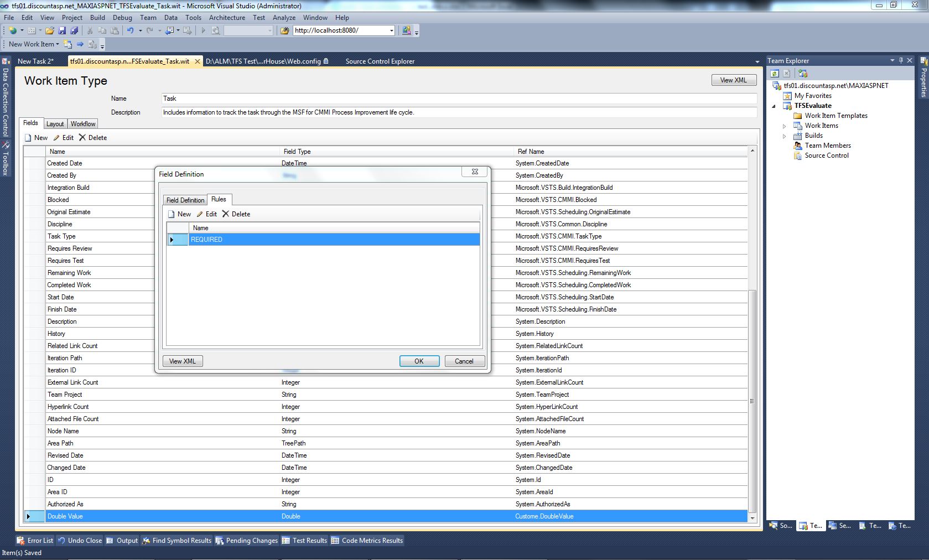Click the View XML button on Work Item Type page
Image resolution: width=929 pixels, height=560 pixels.
(733, 80)
